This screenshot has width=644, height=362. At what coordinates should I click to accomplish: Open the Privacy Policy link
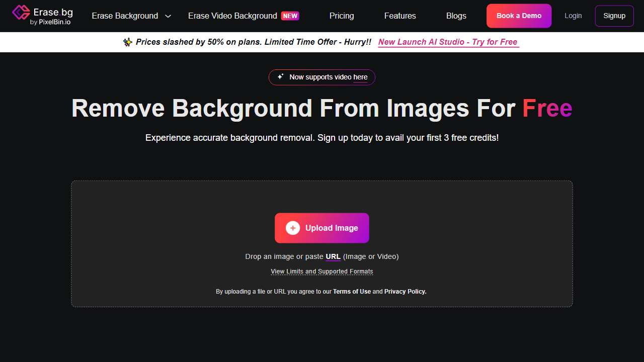pyautogui.click(x=405, y=292)
